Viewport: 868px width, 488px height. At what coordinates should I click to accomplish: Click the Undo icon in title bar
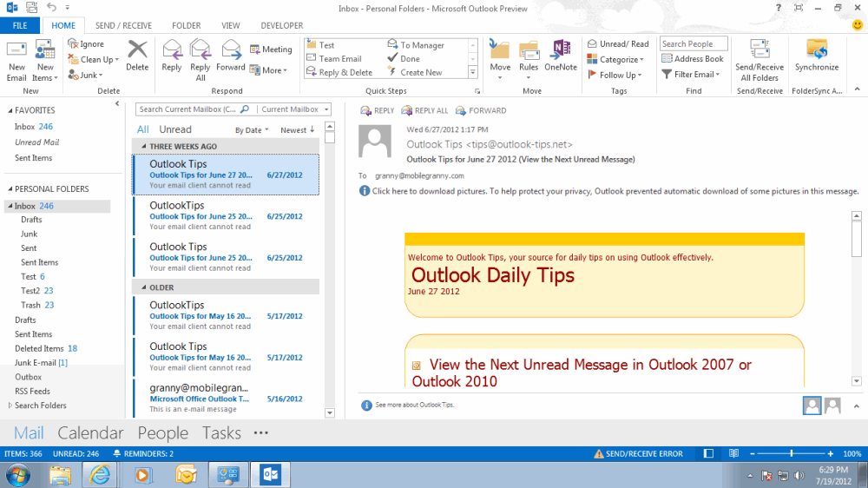coord(51,7)
